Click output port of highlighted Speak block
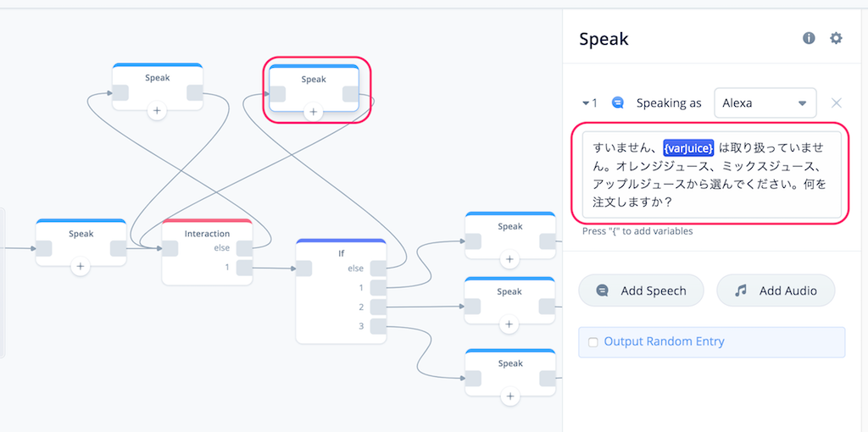Image resolution: width=868 pixels, height=432 pixels. pos(351,94)
